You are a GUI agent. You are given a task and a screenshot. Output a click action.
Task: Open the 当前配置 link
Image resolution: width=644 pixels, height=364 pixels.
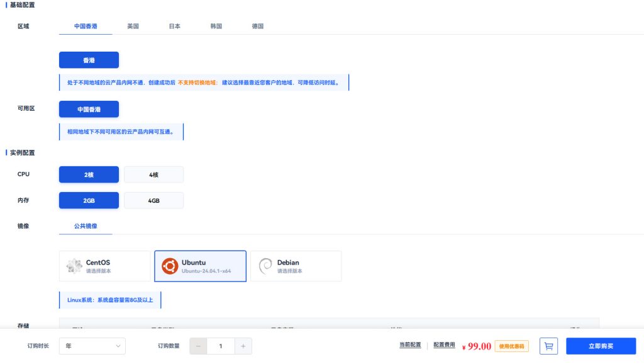[x=410, y=344]
